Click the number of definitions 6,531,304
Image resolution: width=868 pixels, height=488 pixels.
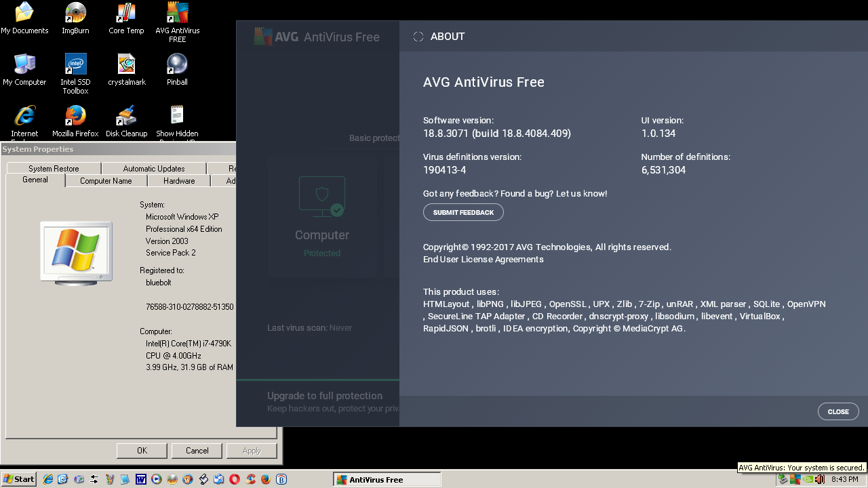(663, 170)
